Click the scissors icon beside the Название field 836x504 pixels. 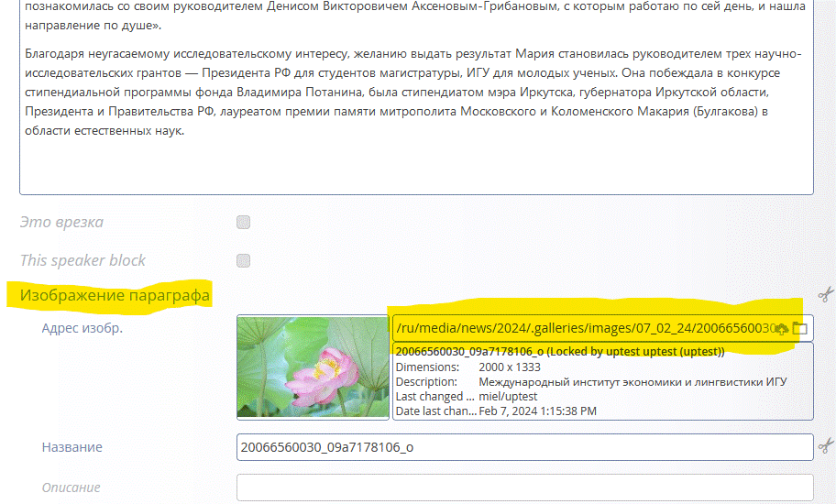825,446
